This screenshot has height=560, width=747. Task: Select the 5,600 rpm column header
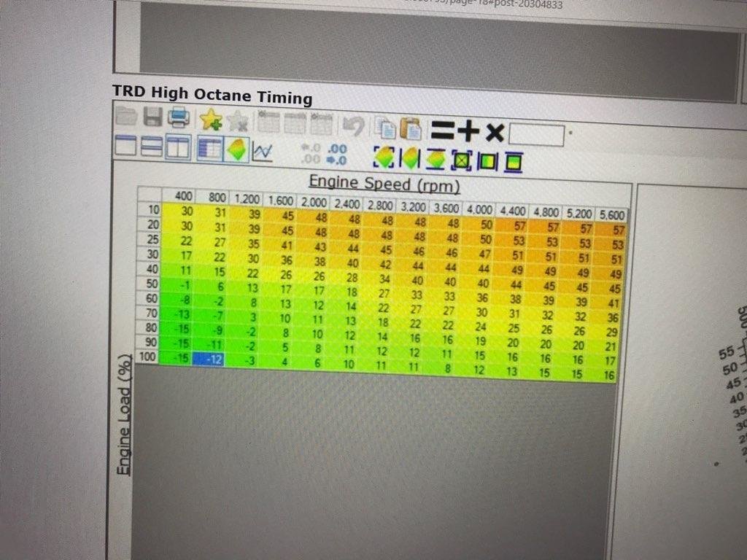coord(612,215)
